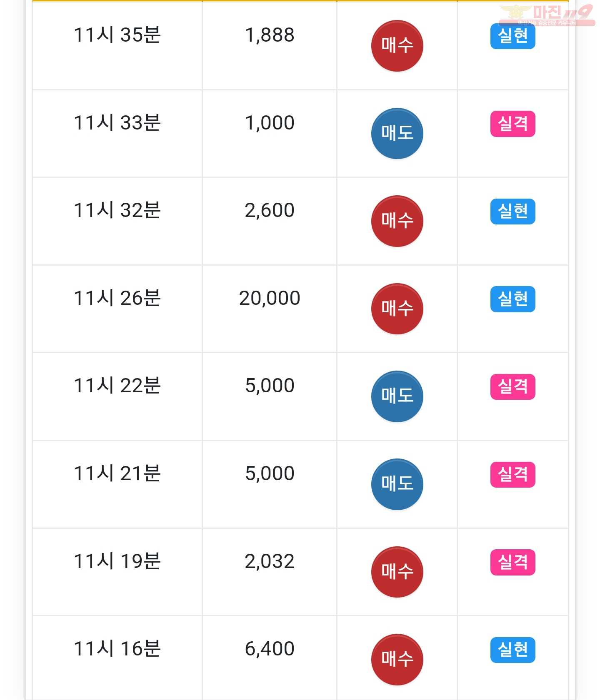
Task: Click the red 매수 circle beside 2,032
Action: (x=397, y=572)
